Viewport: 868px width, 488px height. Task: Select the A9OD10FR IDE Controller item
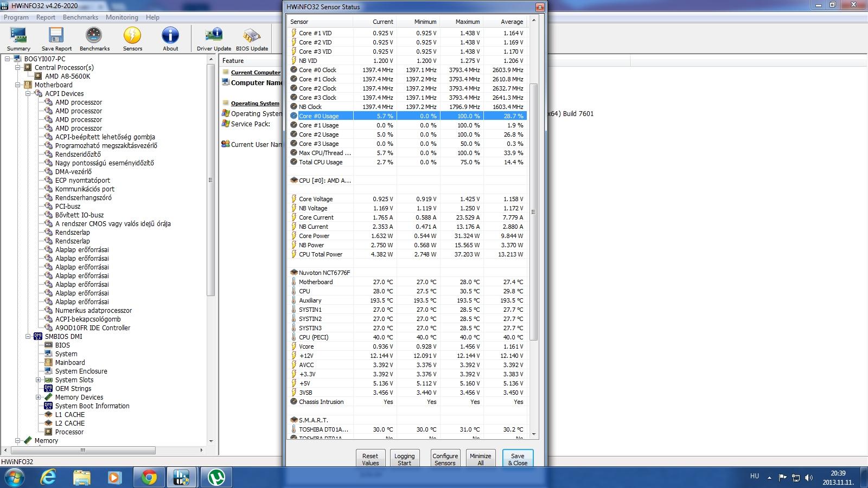tap(93, 328)
